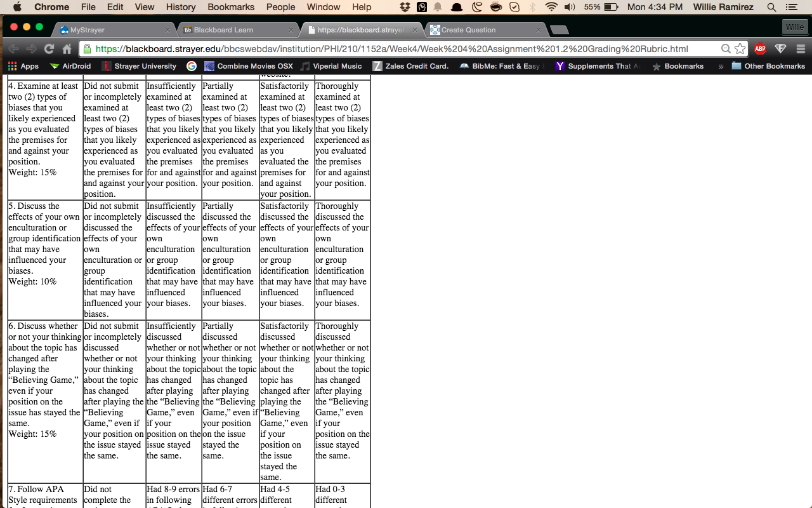Viewport: 812px width, 508px height.
Task: Close the Blackboard Learn tab
Action: click(x=291, y=30)
